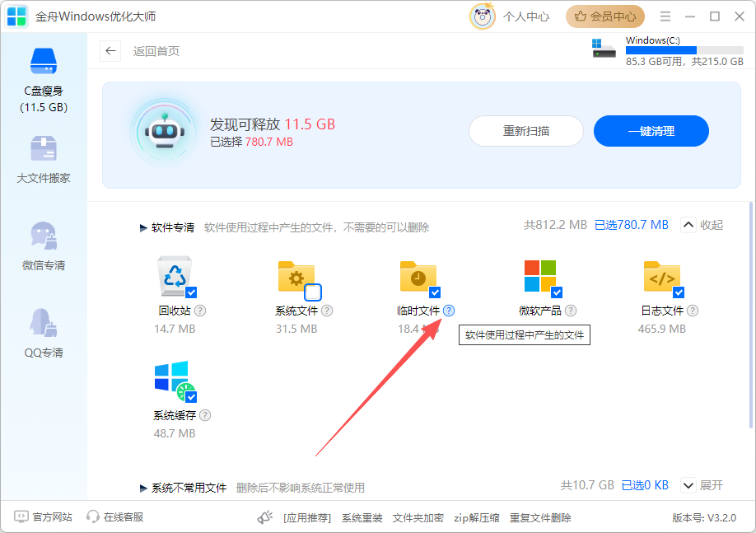
Task: Open the hamburger menu in title bar
Action: point(665,16)
